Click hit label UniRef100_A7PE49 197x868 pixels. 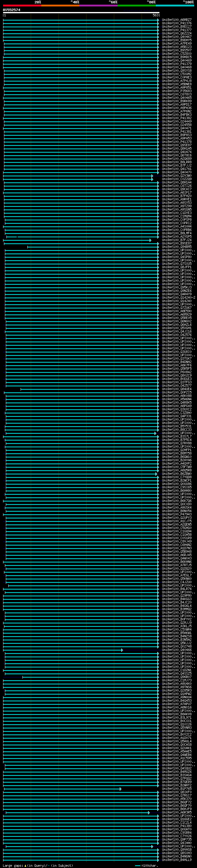tap(176, 43)
